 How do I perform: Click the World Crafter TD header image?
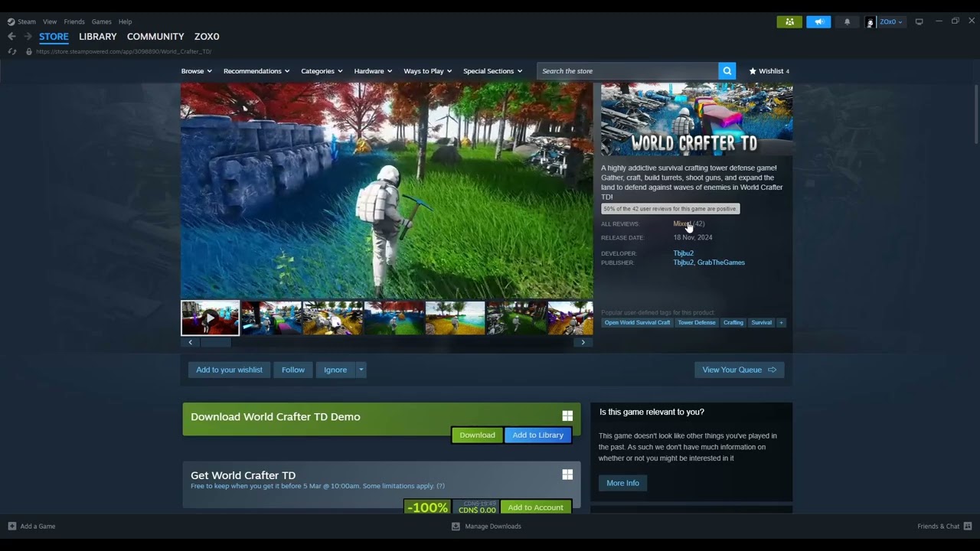coord(697,119)
